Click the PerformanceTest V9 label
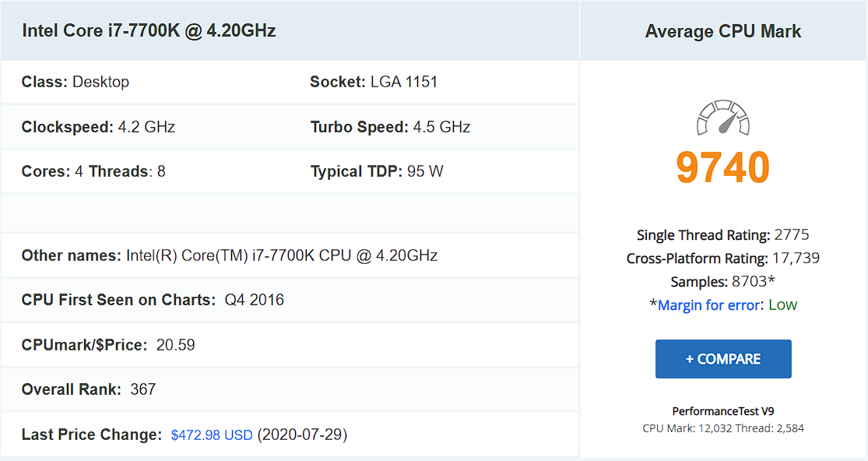868x461 pixels. 723,411
